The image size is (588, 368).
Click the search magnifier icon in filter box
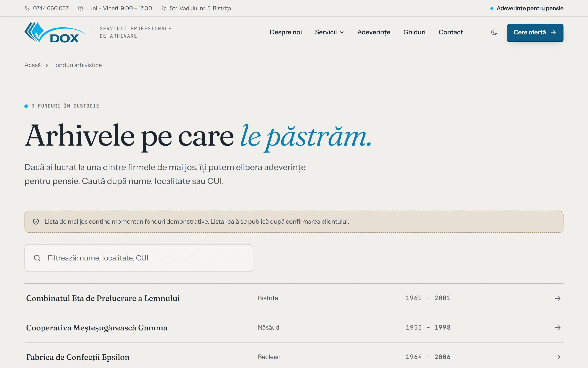point(37,258)
